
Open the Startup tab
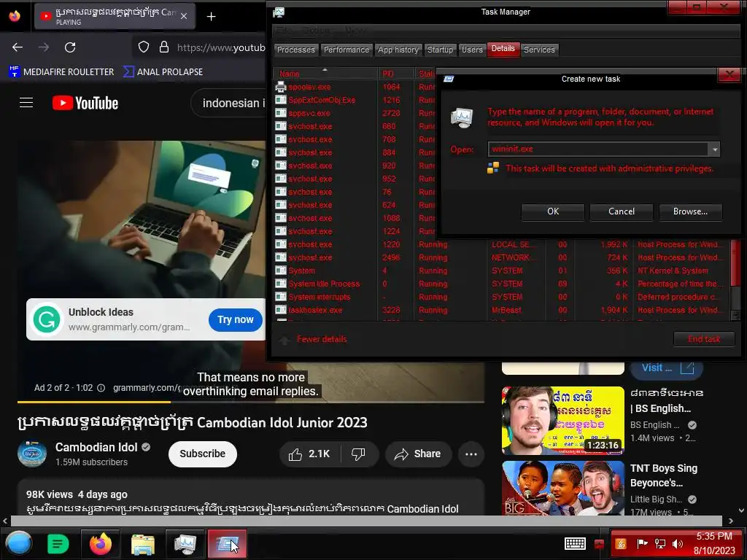(x=440, y=50)
